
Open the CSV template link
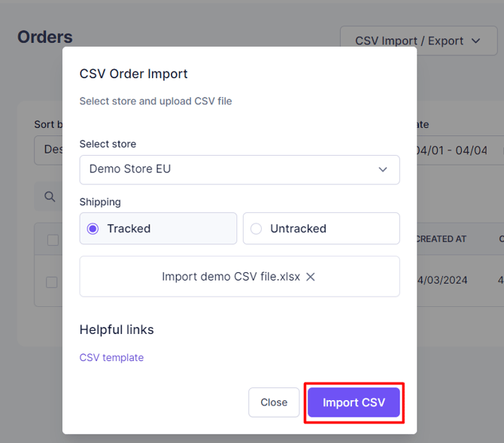pyautogui.click(x=111, y=357)
